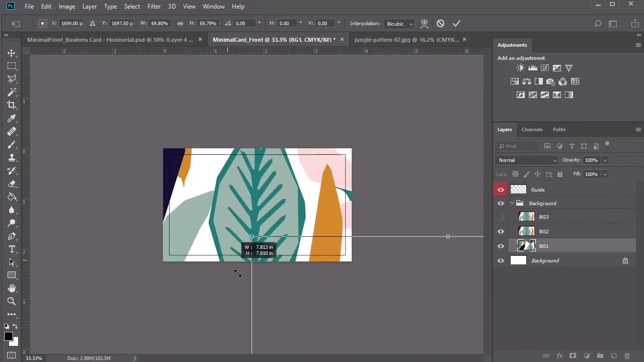The image size is (644, 362).
Task: Select the Hand tool
Action: click(x=12, y=288)
